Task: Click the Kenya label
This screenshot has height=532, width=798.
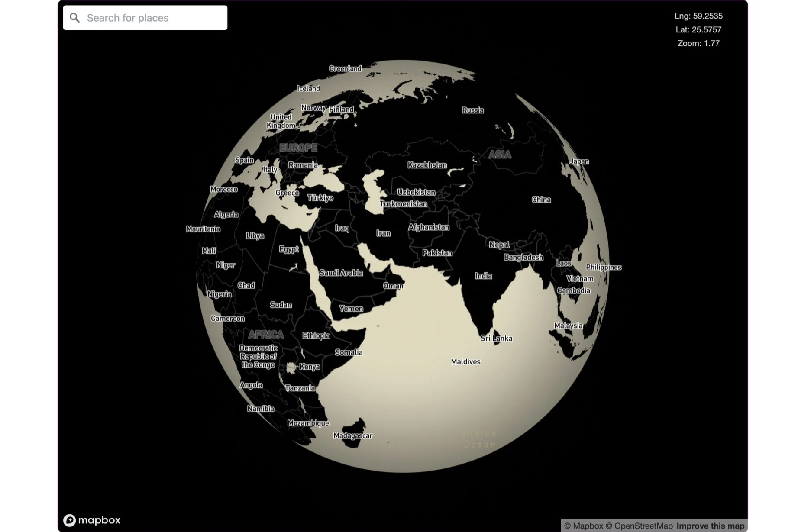Action: (310, 367)
